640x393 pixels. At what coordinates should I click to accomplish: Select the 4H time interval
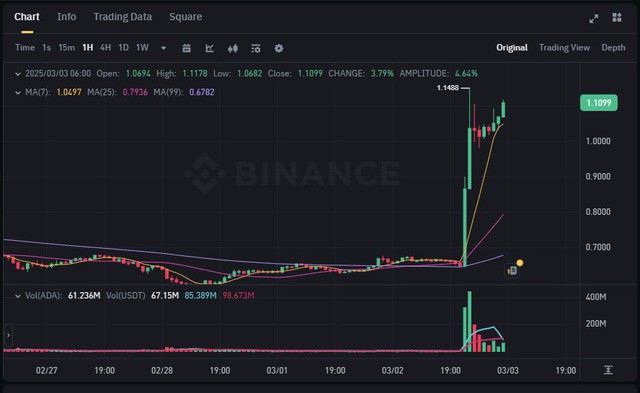105,48
